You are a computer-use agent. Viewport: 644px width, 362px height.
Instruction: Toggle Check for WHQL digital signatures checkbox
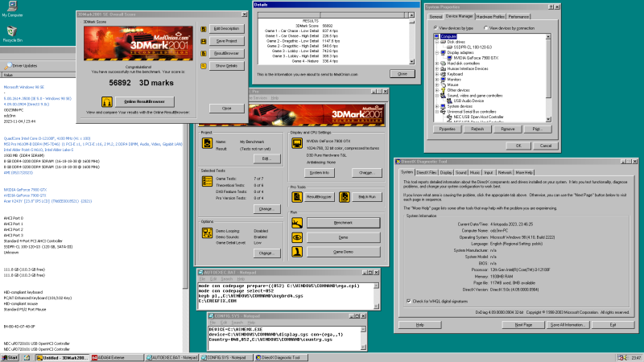(x=409, y=301)
